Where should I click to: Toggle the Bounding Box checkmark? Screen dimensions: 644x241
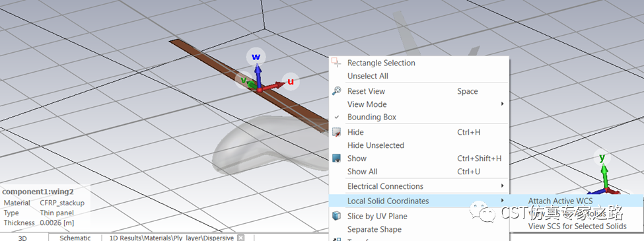point(336,117)
